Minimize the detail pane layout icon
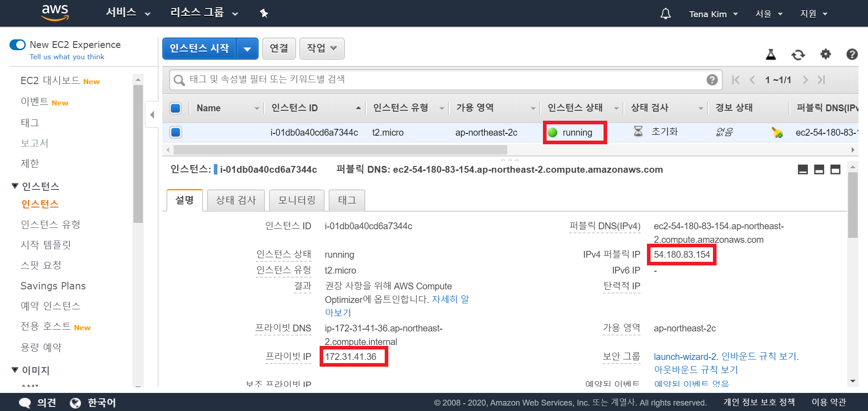 (x=803, y=170)
